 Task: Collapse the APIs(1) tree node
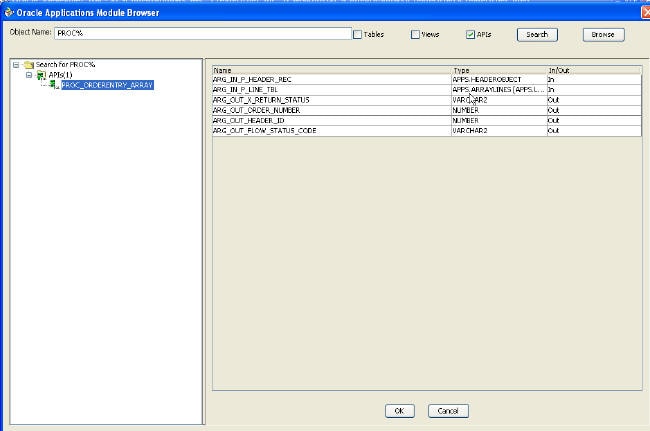(x=29, y=75)
